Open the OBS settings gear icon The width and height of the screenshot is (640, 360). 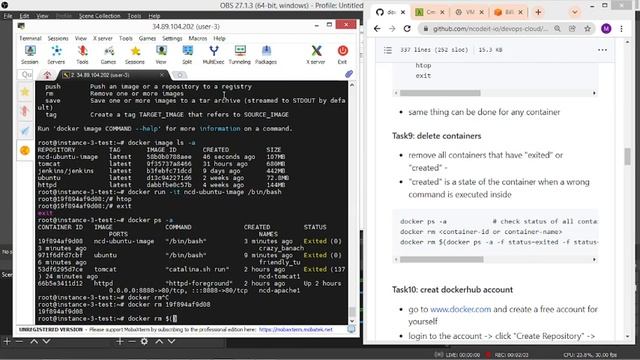(144, 341)
